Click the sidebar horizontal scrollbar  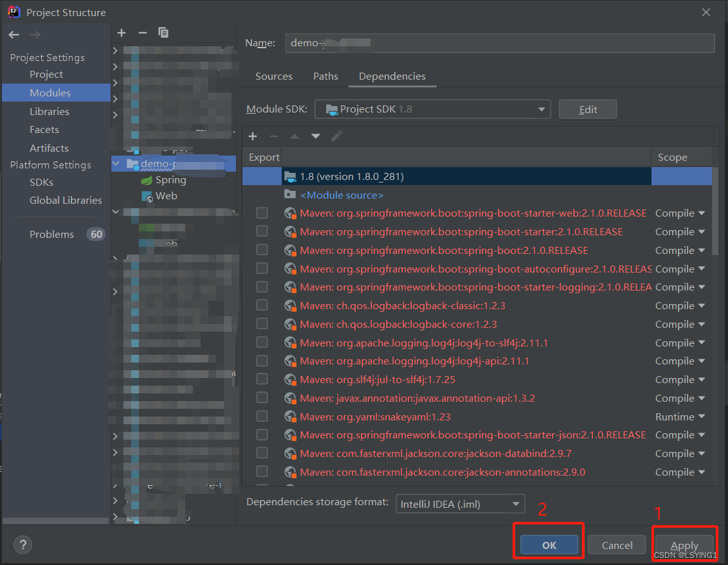[55, 521]
